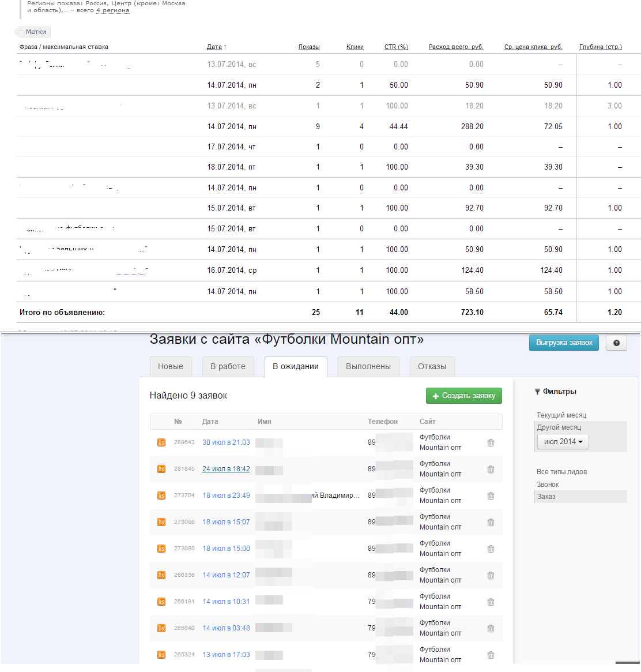
Task: Click the order icon for request 273086
Action: pyautogui.click(x=161, y=522)
